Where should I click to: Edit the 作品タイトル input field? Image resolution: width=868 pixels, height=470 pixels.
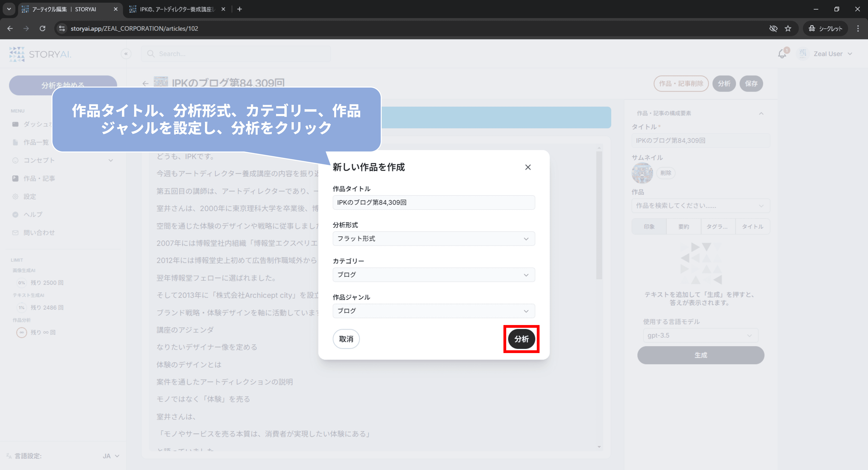coord(434,203)
